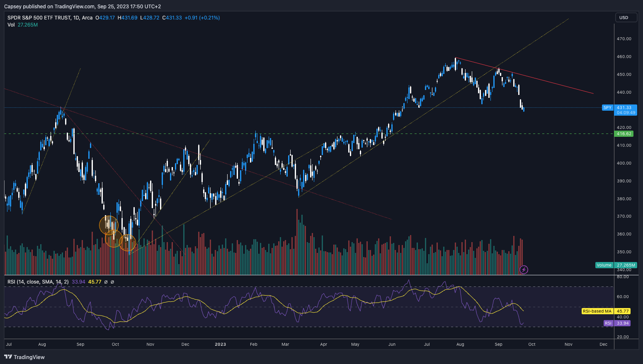
Task: Click the 470.00 price scale label
Action: tap(624, 39)
